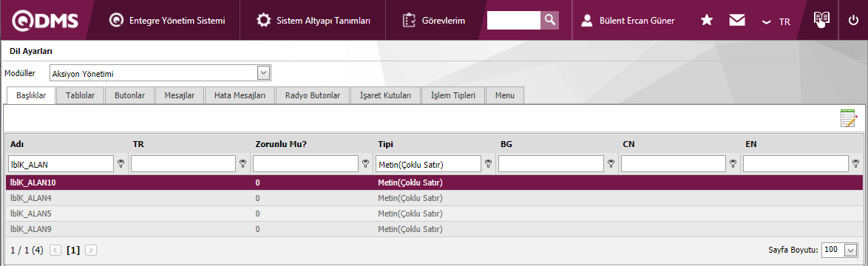
Task: Click the QDMS logo
Action: pyautogui.click(x=45, y=21)
